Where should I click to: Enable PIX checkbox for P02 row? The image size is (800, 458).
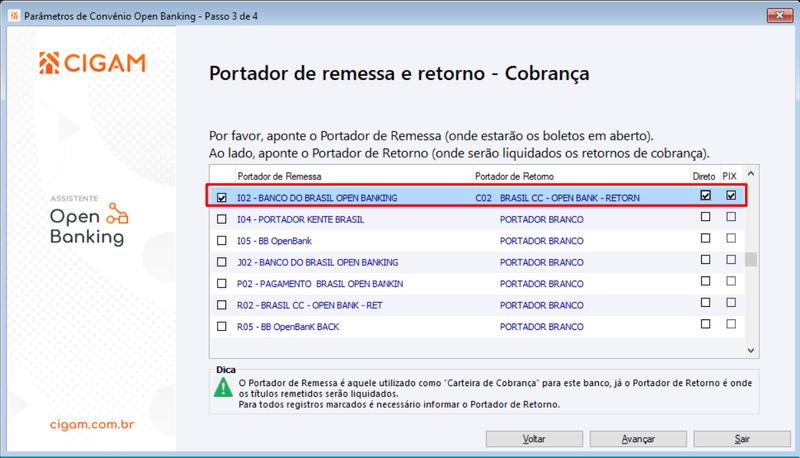pyautogui.click(x=731, y=281)
